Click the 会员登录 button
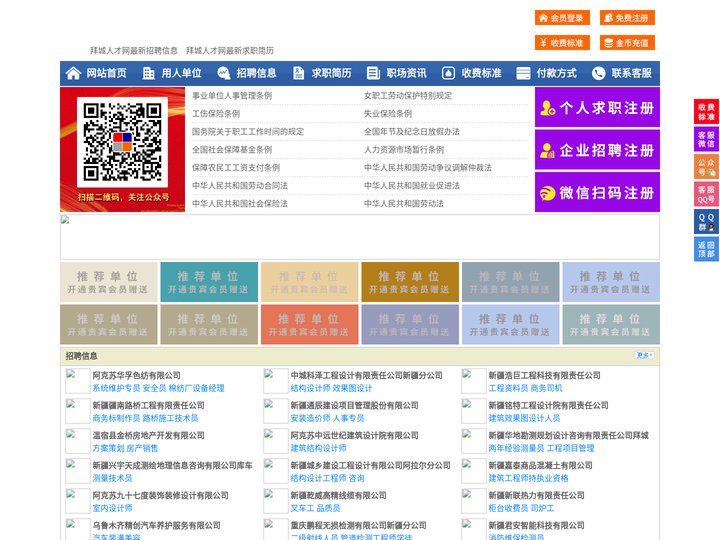720x540 pixels. [x=562, y=18]
